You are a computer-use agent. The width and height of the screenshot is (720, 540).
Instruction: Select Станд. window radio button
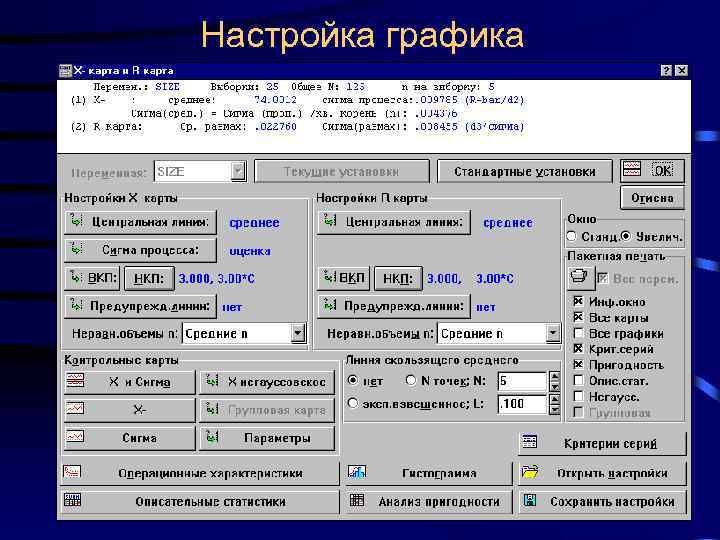point(572,236)
